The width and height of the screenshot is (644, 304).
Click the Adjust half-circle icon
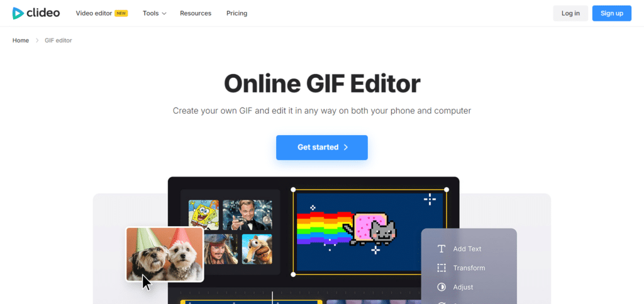click(x=441, y=287)
